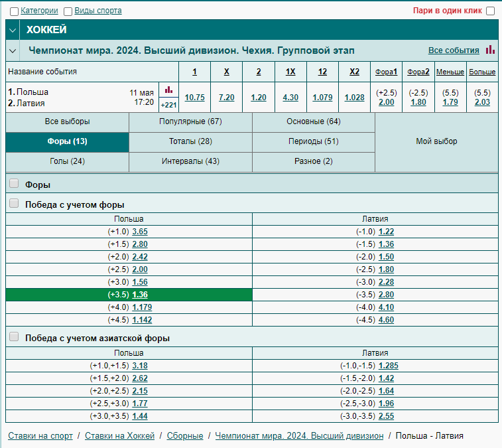
Task: Pick Польша (+4.5) handicap at 1.142
Action: pyautogui.click(x=142, y=320)
